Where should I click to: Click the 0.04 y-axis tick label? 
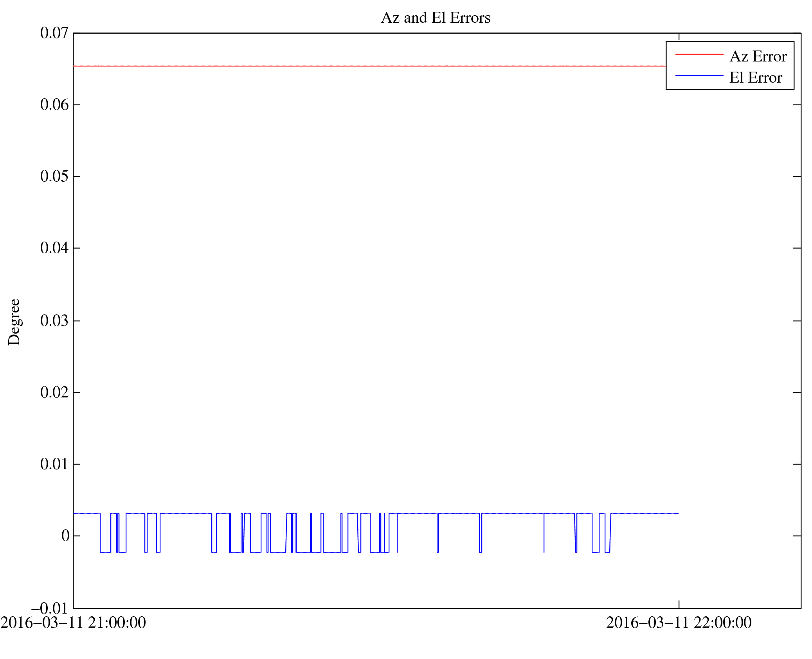click(54, 248)
